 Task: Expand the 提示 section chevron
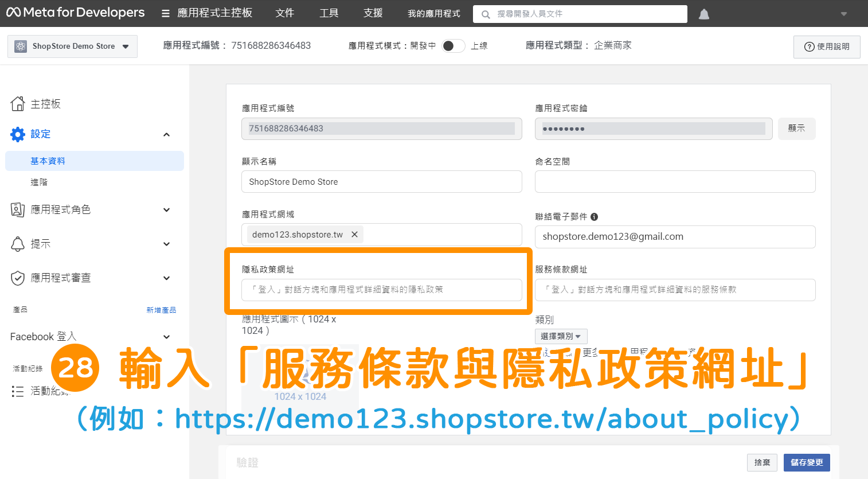(166, 244)
